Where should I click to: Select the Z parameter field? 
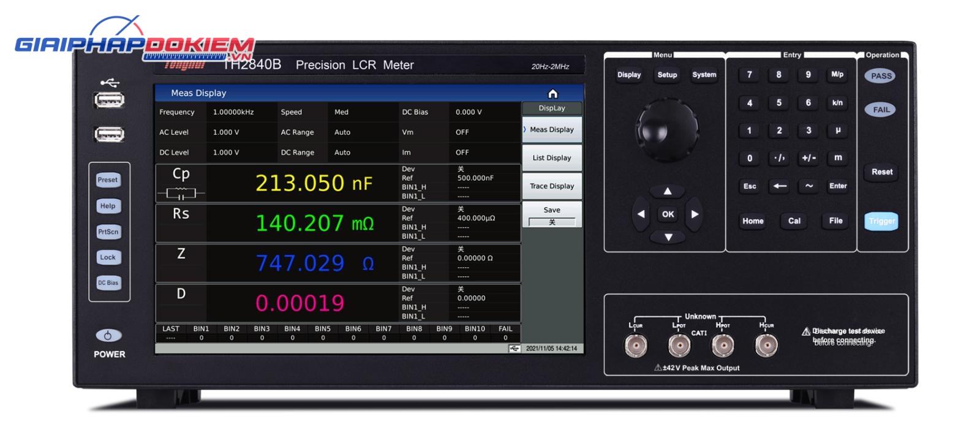point(181,263)
